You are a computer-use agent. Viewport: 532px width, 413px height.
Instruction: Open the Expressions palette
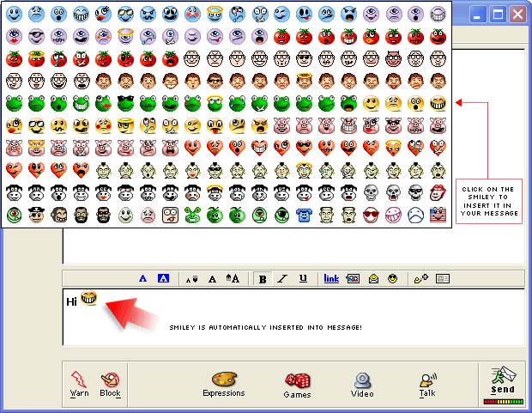[x=223, y=383]
